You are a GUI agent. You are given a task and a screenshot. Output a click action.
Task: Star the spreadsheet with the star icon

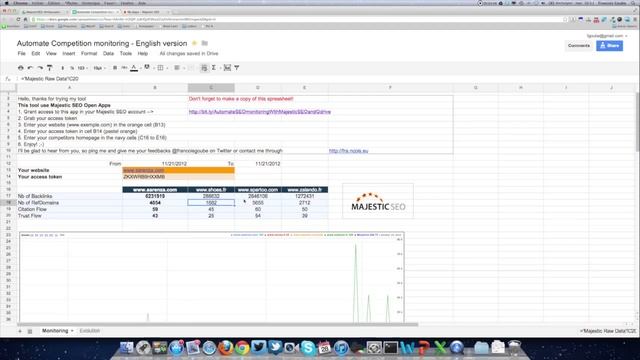tap(194, 43)
